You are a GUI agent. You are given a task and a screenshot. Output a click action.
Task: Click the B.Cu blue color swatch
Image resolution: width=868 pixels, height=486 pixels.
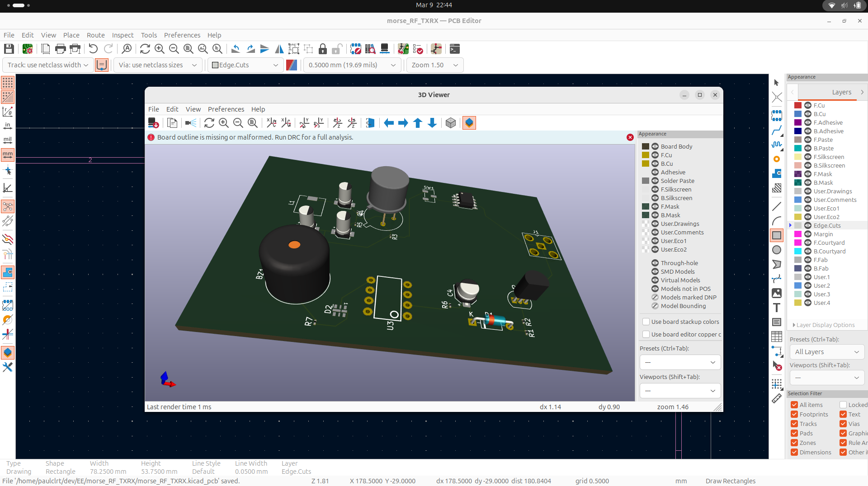[x=798, y=114]
